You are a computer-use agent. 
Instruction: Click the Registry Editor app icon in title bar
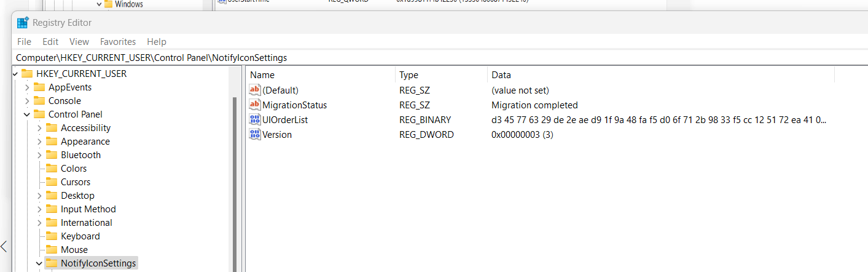23,23
